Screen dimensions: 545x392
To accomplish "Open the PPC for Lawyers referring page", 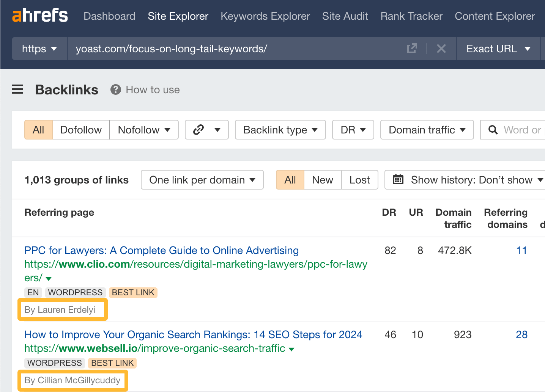I will [x=161, y=250].
